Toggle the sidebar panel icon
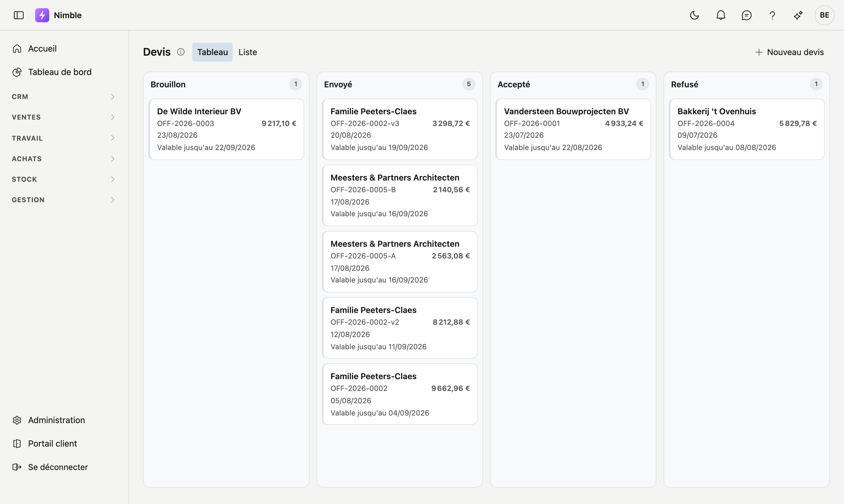 pos(19,15)
